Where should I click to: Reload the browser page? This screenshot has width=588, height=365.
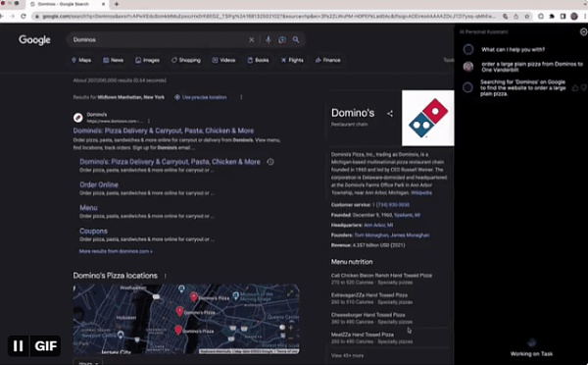pos(24,16)
